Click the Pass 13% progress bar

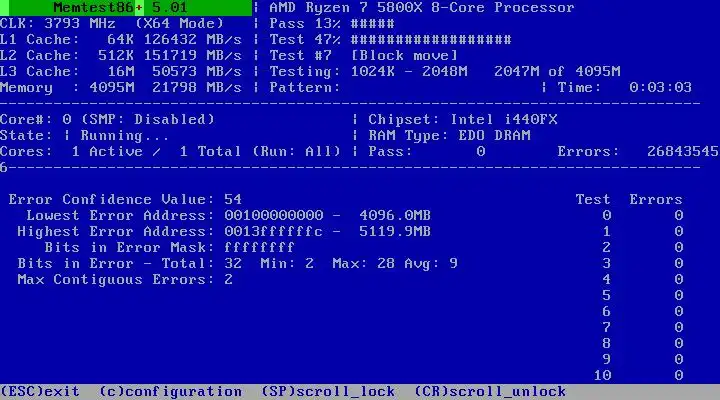tap(332, 23)
